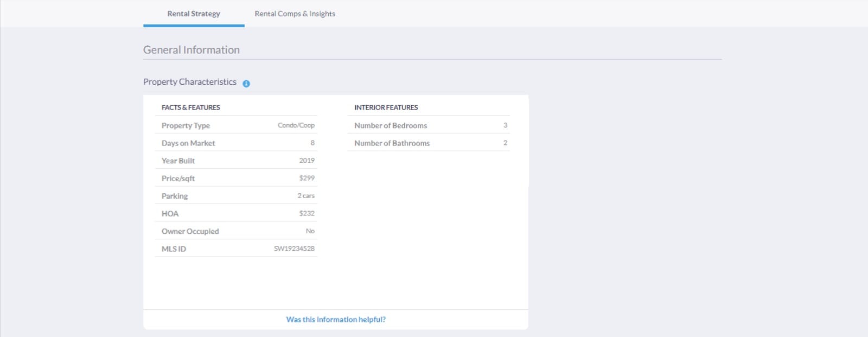Click the Property Characteristics info icon
The image size is (868, 337).
click(246, 84)
